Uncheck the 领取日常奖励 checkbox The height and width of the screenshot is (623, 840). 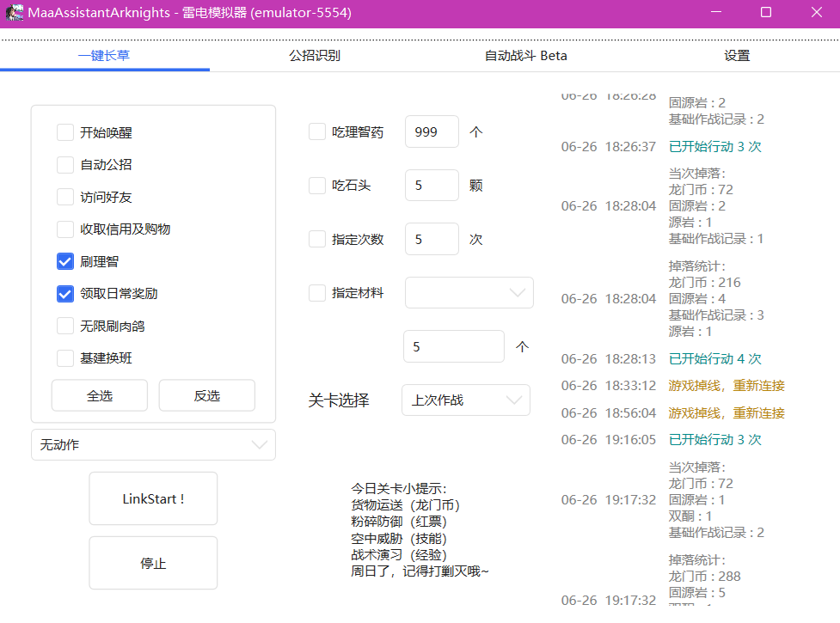coord(65,293)
